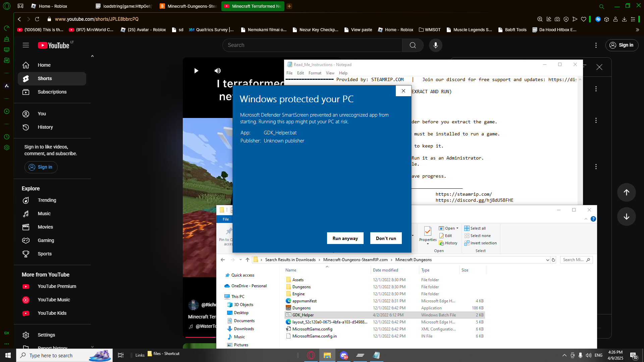Viewport: 644px width, 362px height.
Task: Open Task View on the taskbar
Action: coord(121,355)
